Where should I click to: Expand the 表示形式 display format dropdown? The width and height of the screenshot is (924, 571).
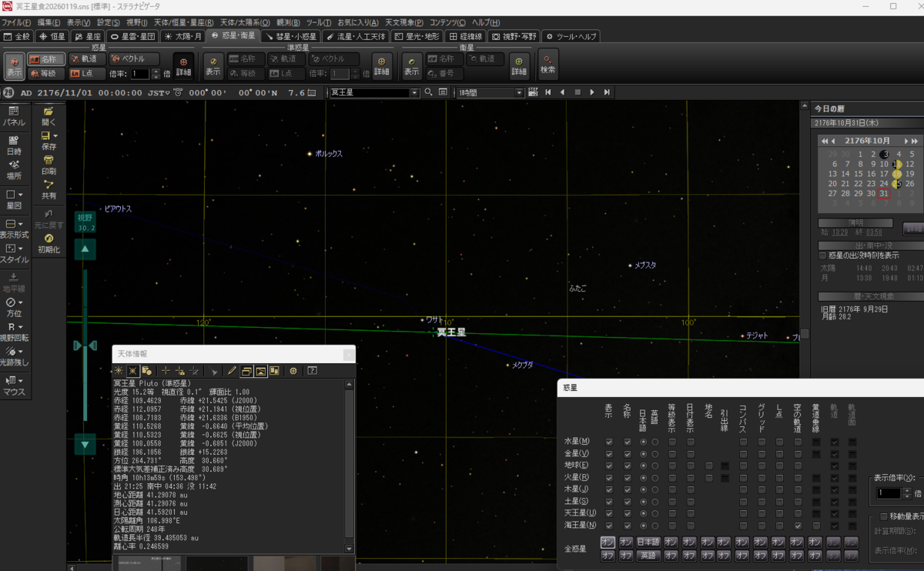point(21,224)
